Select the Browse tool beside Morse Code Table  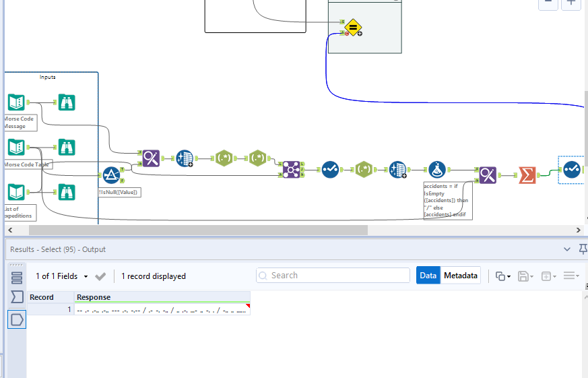[67, 147]
